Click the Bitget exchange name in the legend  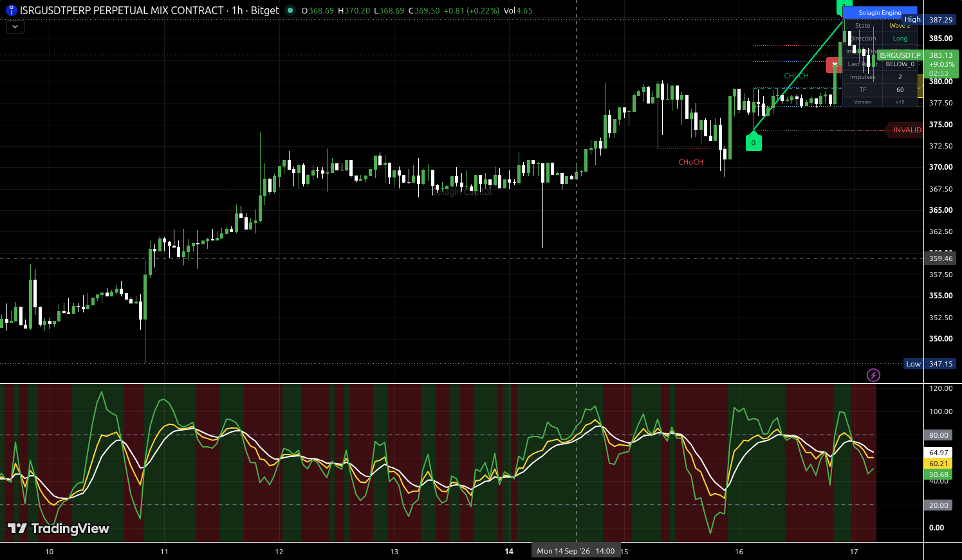265,10
